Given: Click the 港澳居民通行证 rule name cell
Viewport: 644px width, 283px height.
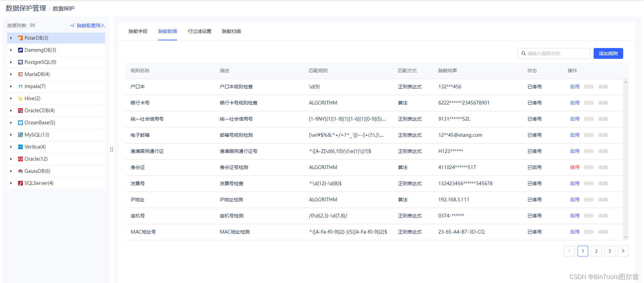Looking at the screenshot, I should [x=147, y=151].
